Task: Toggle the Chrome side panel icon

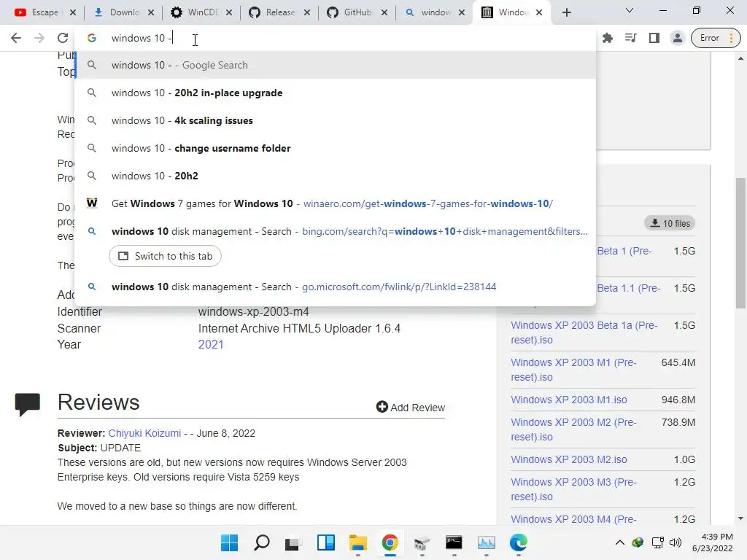Action: [654, 38]
